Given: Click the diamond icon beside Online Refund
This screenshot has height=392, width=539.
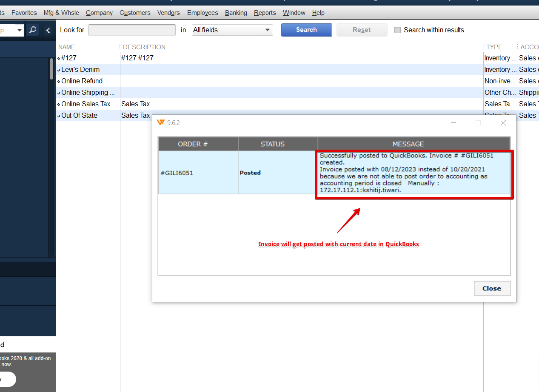Looking at the screenshot, I should tap(59, 82).
